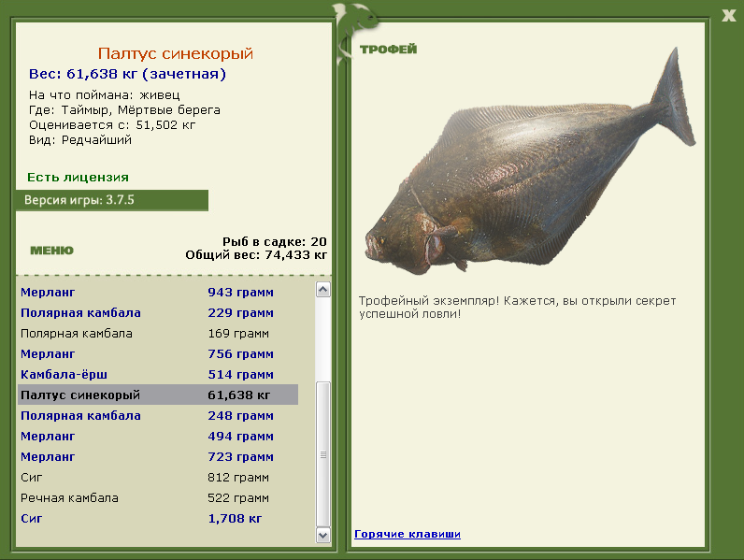
Task: Click the Палтус синекорый title
Action: coord(176,53)
